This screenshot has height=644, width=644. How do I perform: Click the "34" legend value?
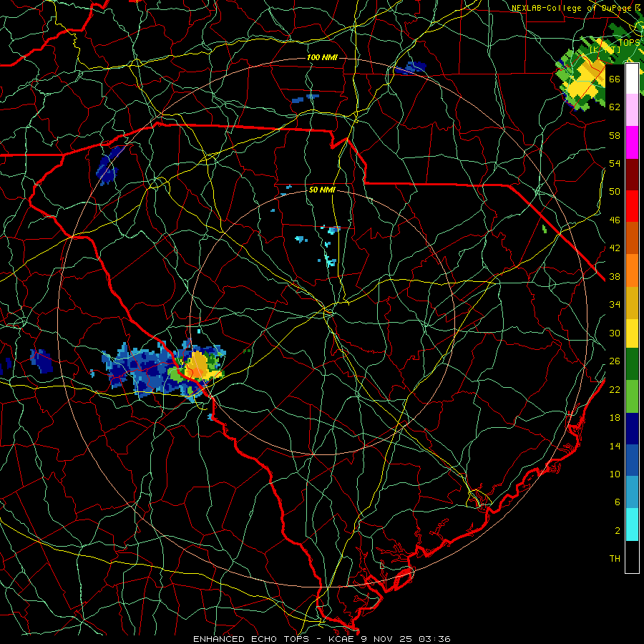615,305
